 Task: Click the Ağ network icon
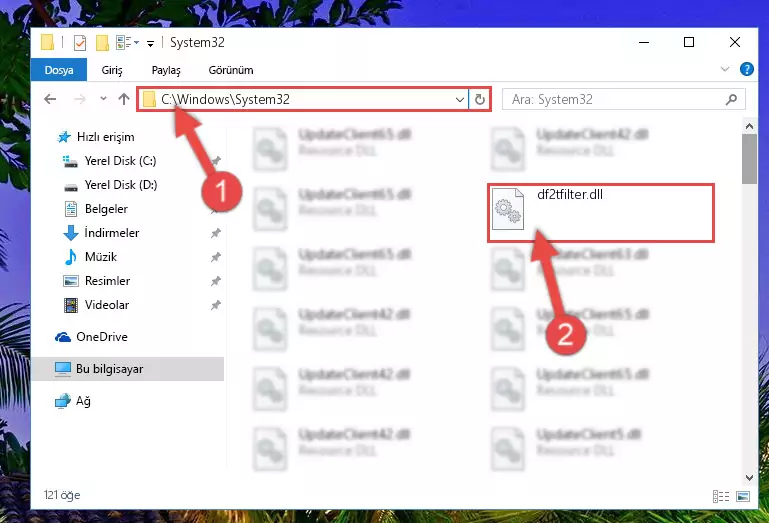(63, 401)
